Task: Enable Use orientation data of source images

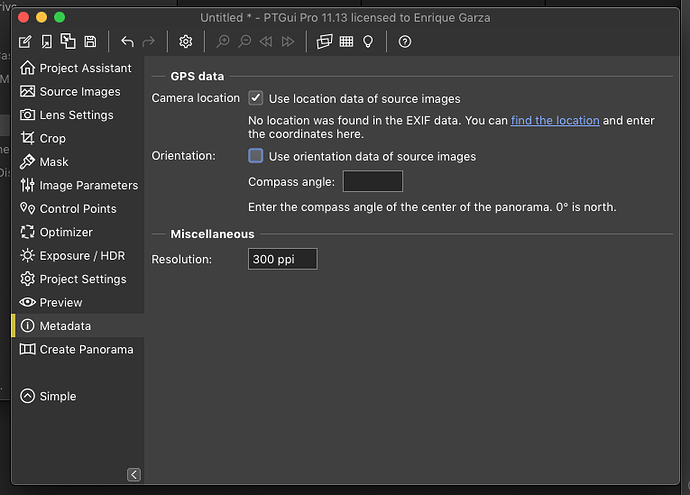Action: point(256,156)
